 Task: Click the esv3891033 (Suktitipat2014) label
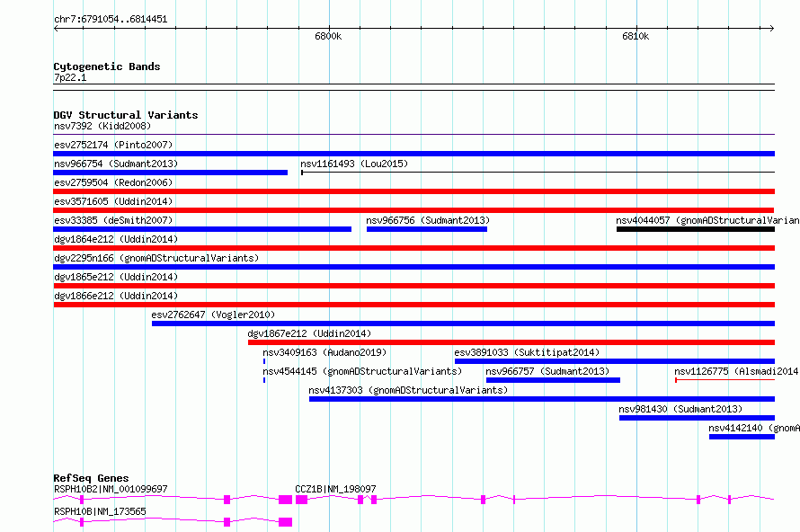pos(527,352)
